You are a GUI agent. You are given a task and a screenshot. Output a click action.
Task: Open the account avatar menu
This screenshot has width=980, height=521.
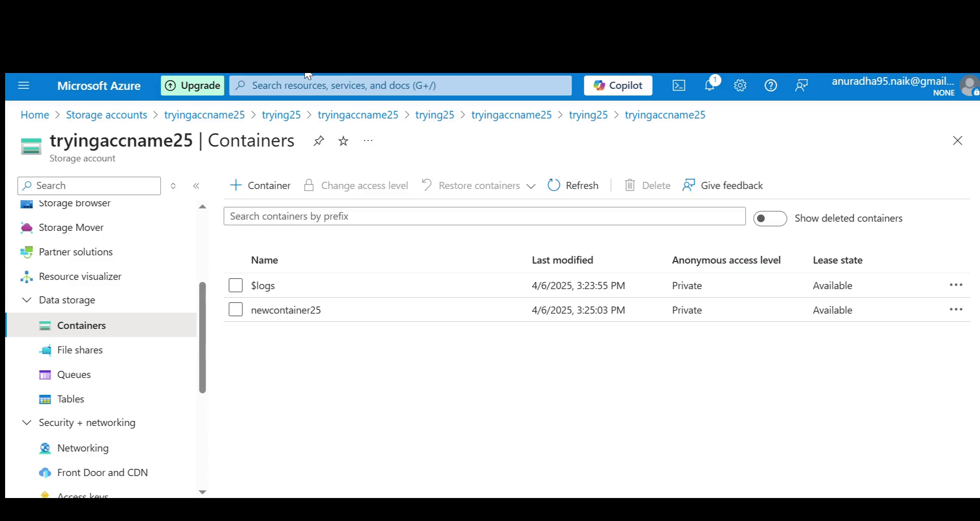969,86
